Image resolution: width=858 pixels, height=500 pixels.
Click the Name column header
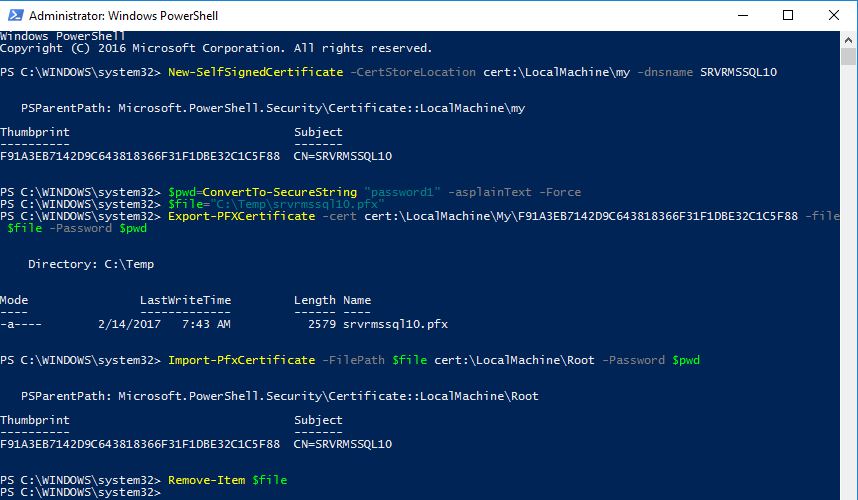[x=357, y=300]
